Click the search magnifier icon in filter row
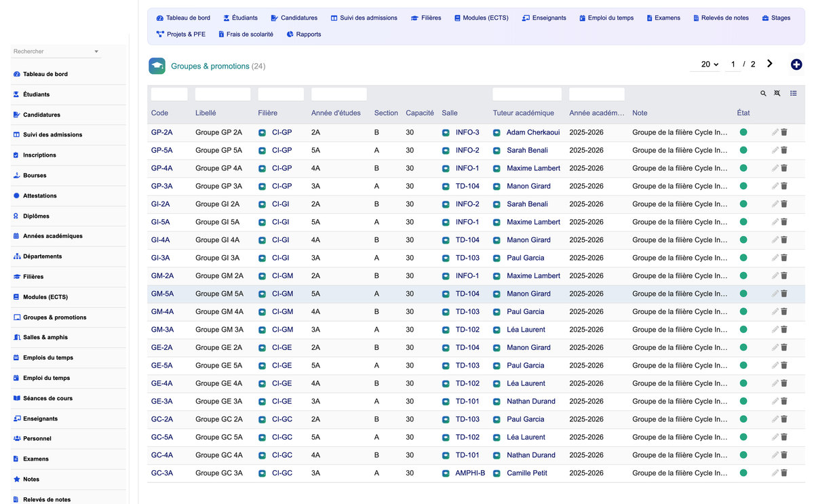This screenshot has height=504, width=814. tap(763, 94)
